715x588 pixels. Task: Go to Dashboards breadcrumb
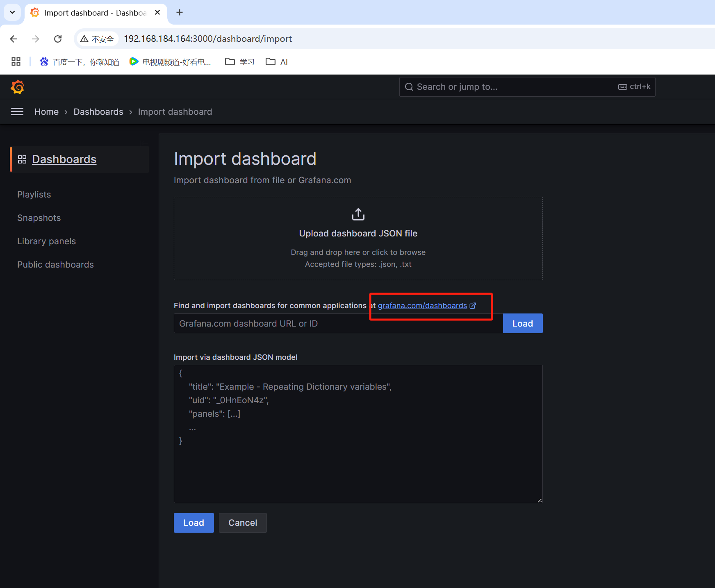pos(98,112)
